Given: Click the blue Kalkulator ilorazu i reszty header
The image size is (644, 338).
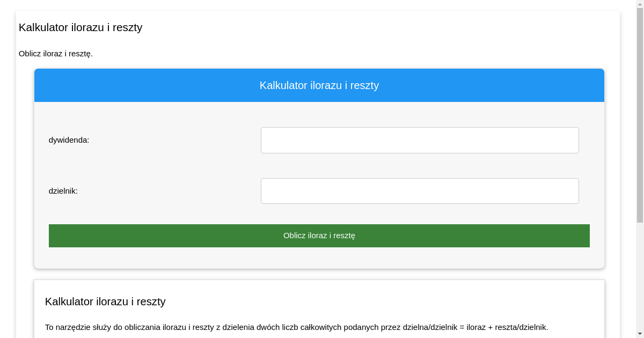Looking at the screenshot, I should (319, 85).
